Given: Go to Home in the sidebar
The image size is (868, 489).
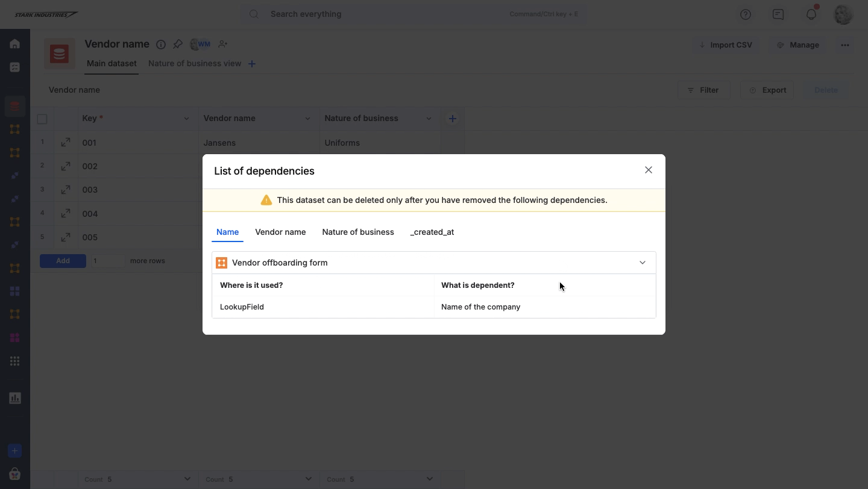Looking at the screenshot, I should pos(15,44).
